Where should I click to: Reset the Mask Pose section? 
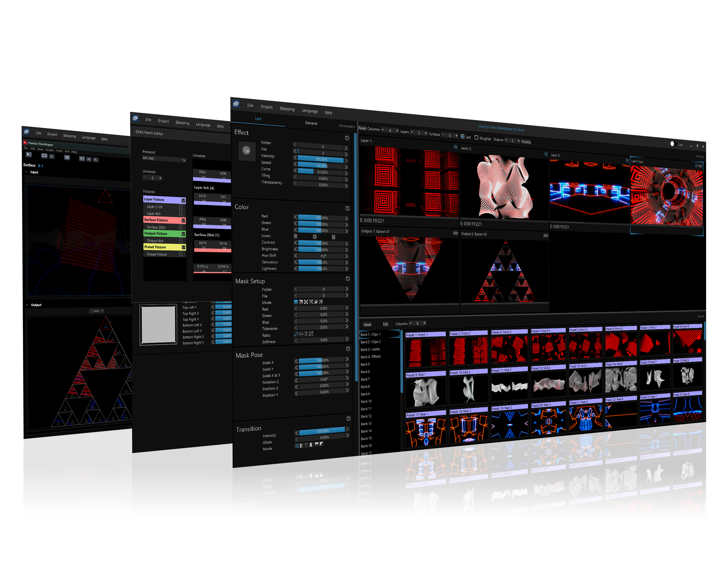348,348
